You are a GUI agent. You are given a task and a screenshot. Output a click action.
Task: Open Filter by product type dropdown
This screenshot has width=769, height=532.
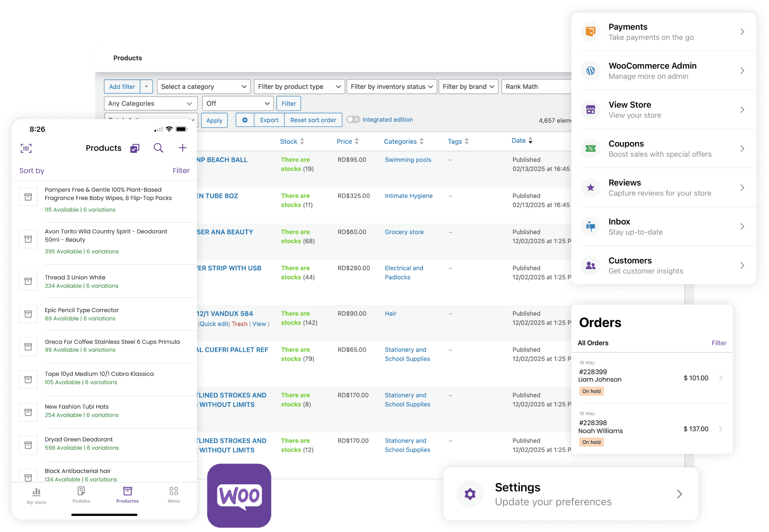pos(299,87)
